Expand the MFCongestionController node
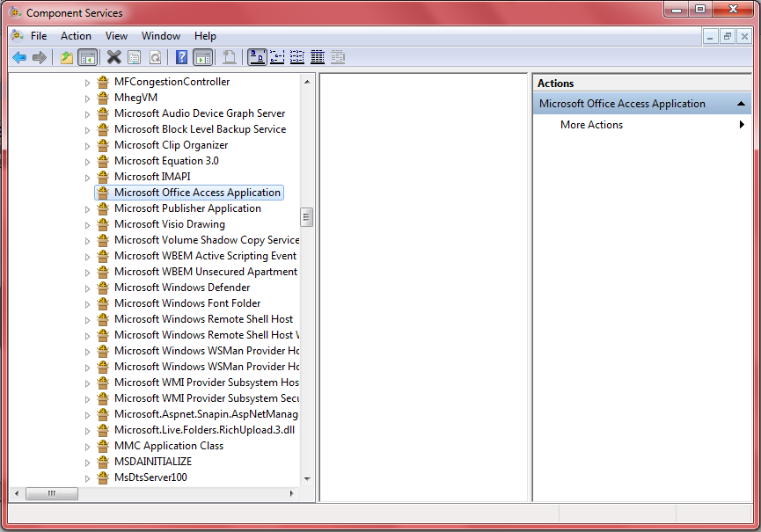This screenshot has width=761, height=532. point(87,83)
